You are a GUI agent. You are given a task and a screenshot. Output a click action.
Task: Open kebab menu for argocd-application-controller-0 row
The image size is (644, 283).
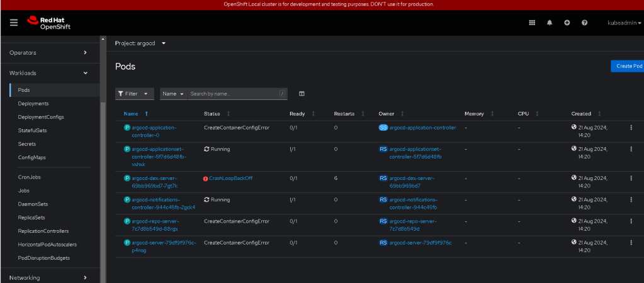pos(631,128)
